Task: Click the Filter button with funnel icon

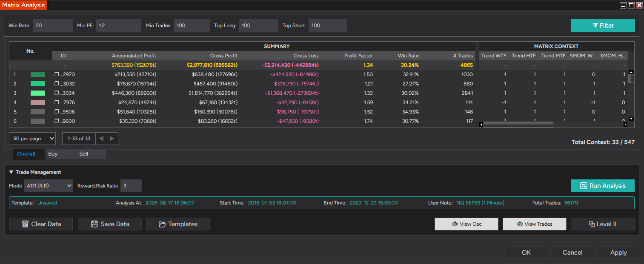Action: click(603, 26)
